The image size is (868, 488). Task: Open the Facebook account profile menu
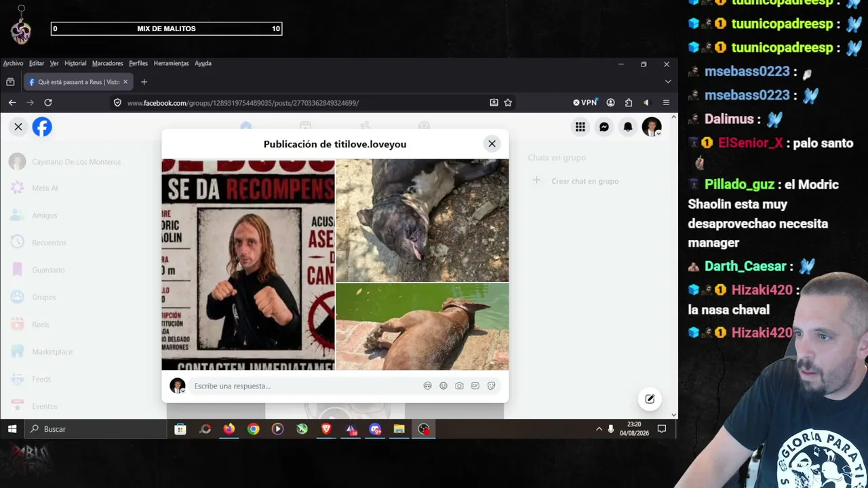[652, 127]
